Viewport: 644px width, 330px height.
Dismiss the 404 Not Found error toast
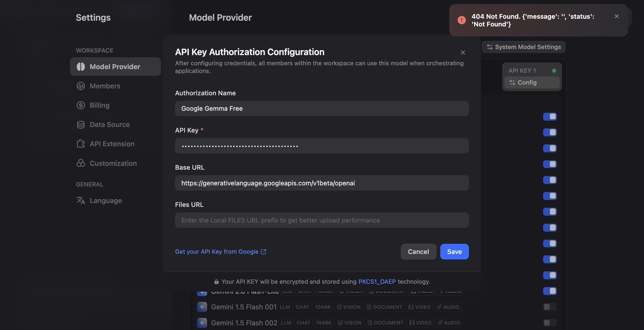[x=616, y=17]
